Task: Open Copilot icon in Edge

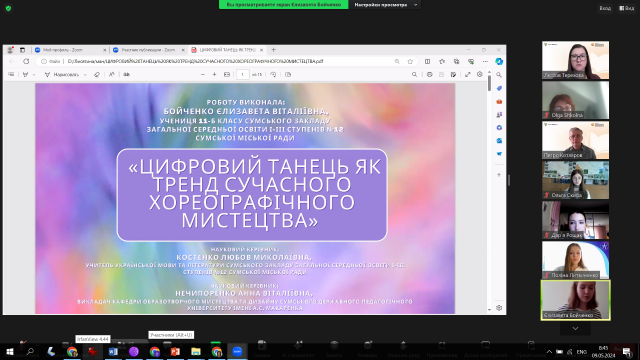Action: pos(499,61)
